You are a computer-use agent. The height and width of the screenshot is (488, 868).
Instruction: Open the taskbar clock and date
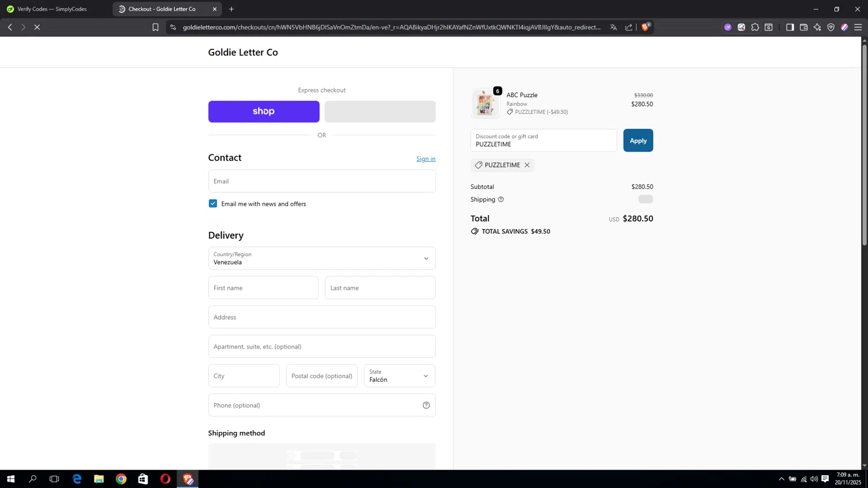coord(848,479)
